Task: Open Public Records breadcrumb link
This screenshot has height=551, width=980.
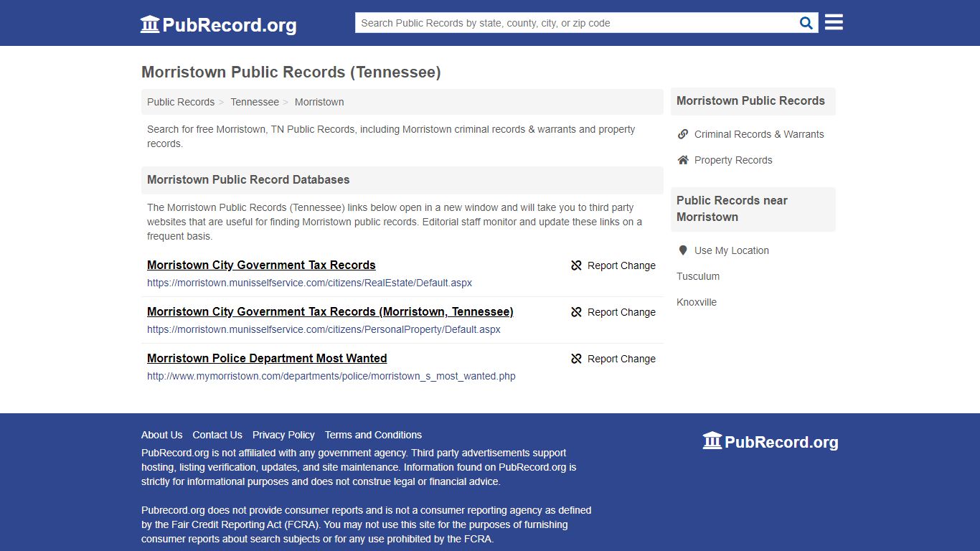Action: point(181,102)
